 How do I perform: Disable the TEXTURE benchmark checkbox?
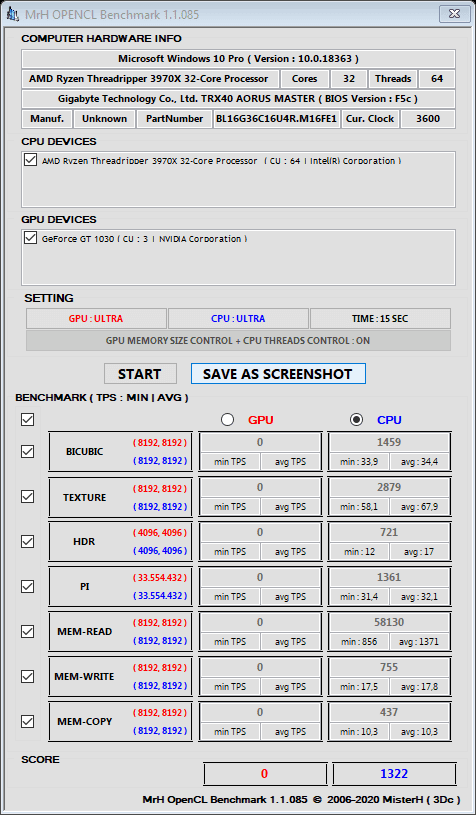(x=28, y=496)
